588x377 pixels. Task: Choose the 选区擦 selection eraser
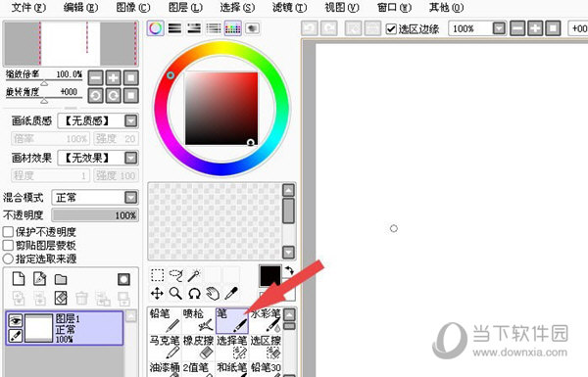click(266, 347)
